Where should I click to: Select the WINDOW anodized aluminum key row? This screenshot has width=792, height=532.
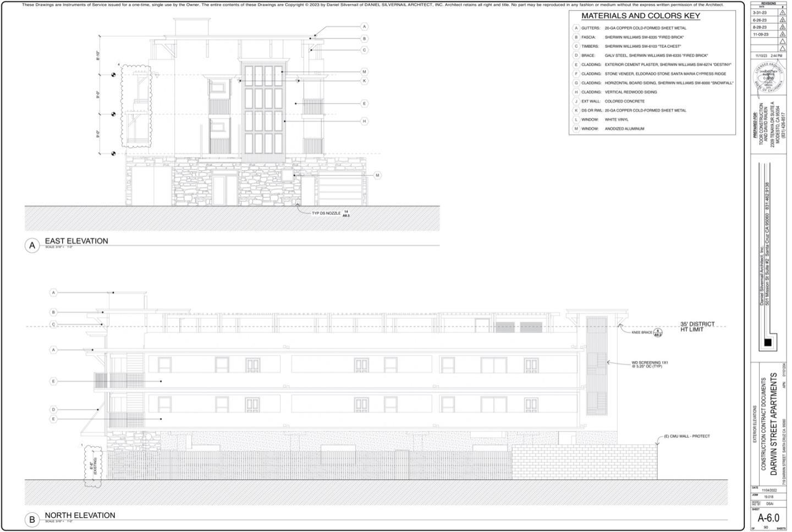click(x=609, y=129)
